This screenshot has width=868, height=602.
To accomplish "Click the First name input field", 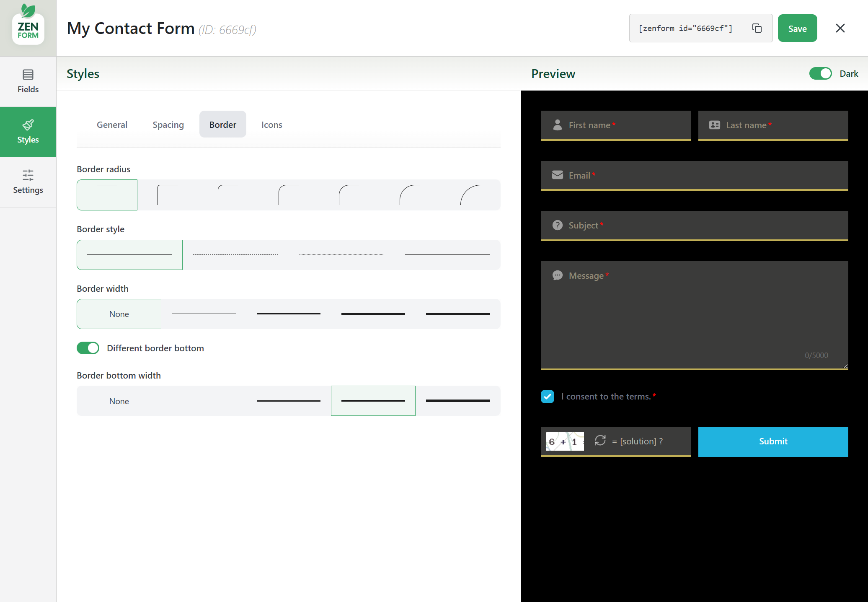I will [616, 125].
